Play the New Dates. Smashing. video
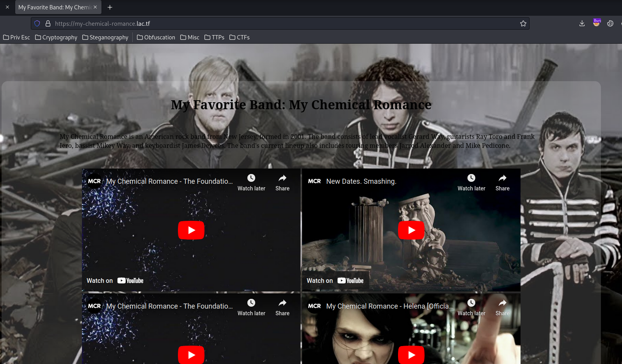622x364 pixels. point(411,230)
